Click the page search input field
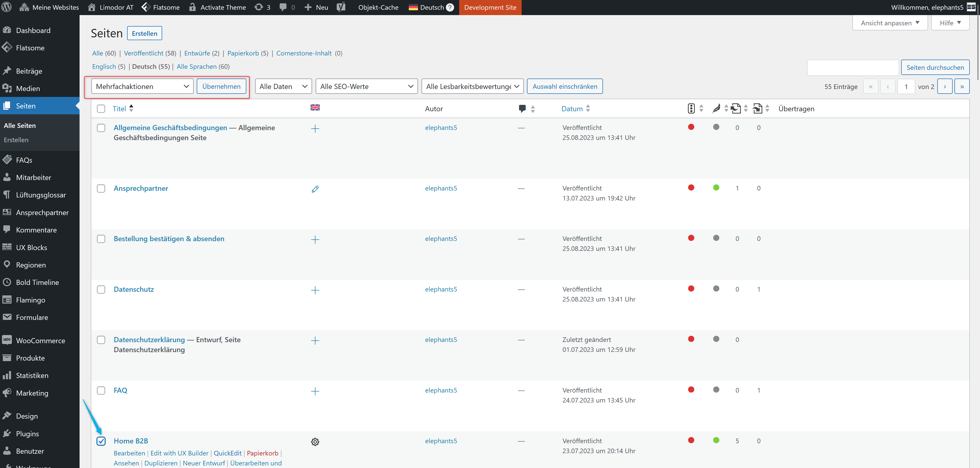 point(853,67)
